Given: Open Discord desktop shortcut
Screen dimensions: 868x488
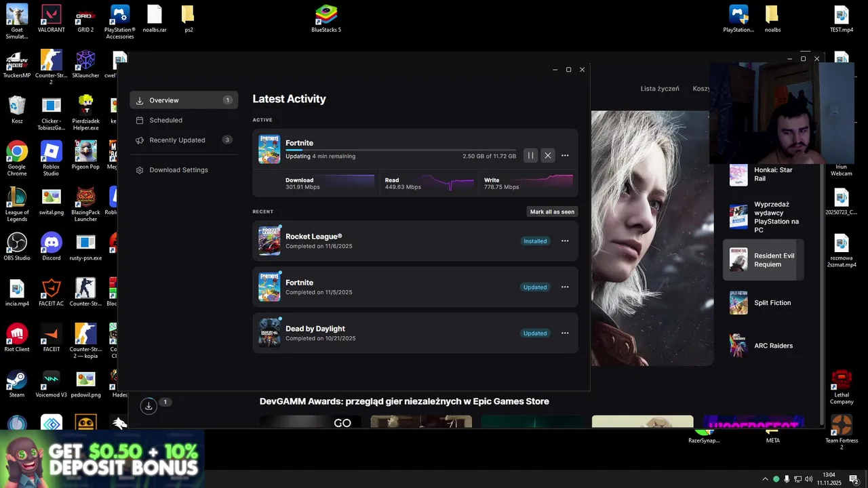Looking at the screenshot, I should click(52, 247).
